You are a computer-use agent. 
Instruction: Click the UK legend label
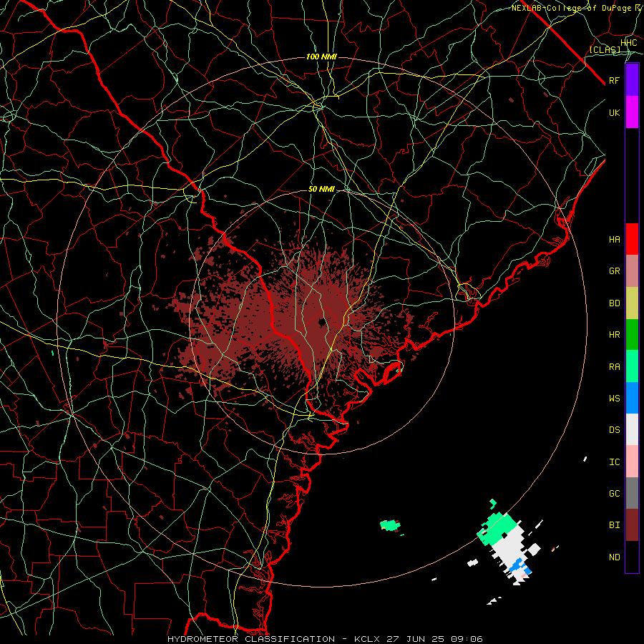tap(615, 113)
